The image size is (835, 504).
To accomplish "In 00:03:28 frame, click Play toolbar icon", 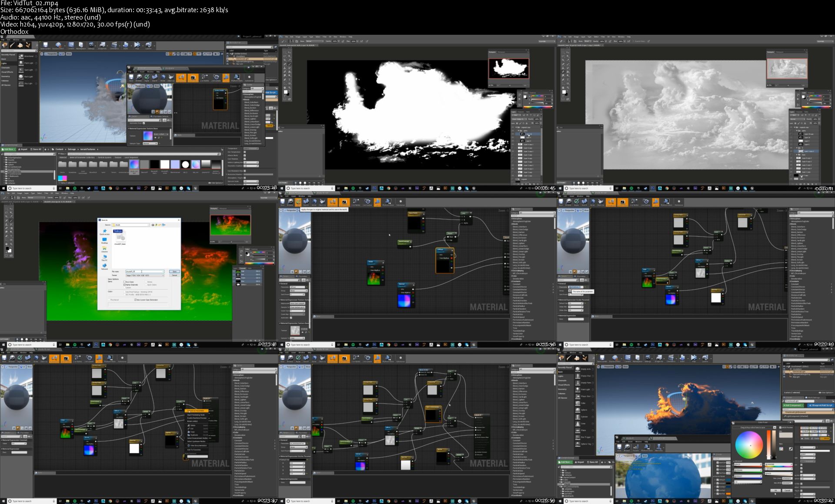I will (137, 45).
